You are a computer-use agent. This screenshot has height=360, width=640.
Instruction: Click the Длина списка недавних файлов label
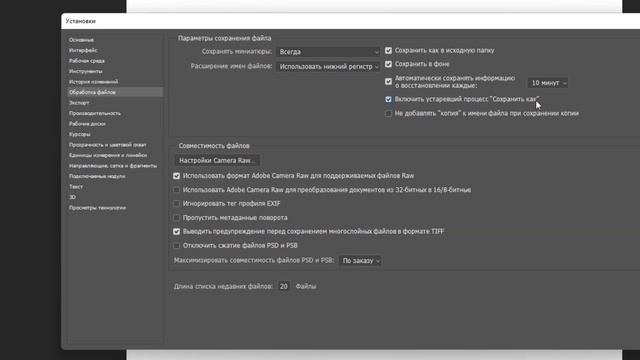223,287
